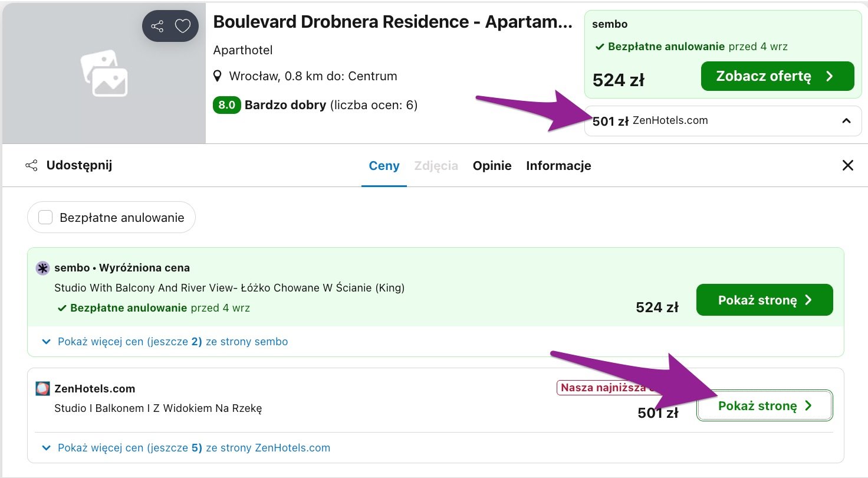Click the image placeholder thumbnail
868x478 pixels.
pos(104,73)
